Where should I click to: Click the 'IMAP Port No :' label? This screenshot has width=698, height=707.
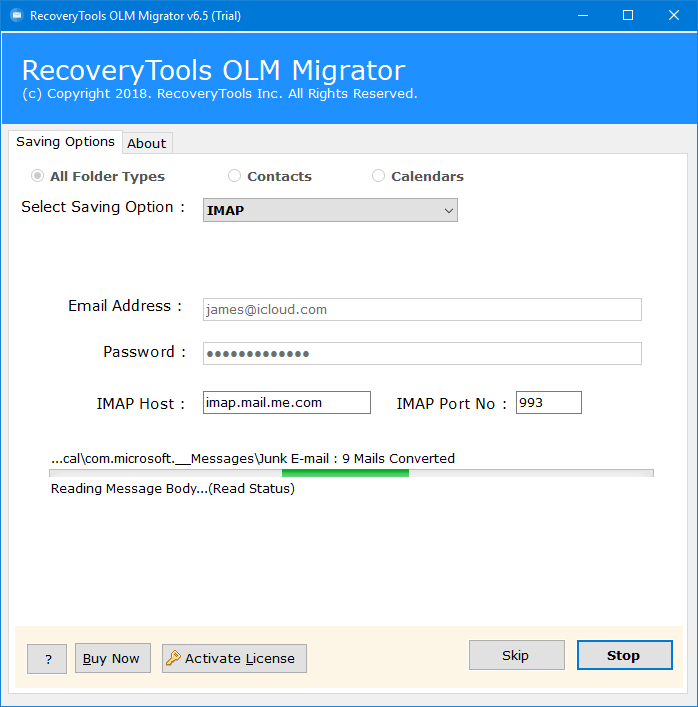[x=451, y=404]
